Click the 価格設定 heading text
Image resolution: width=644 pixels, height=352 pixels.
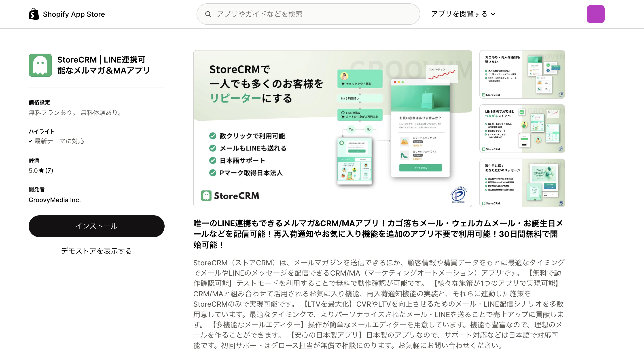(x=39, y=102)
